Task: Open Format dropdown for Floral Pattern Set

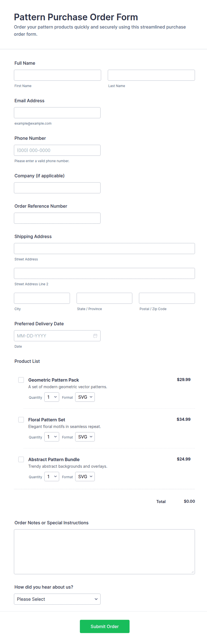Action: pos(85,437)
